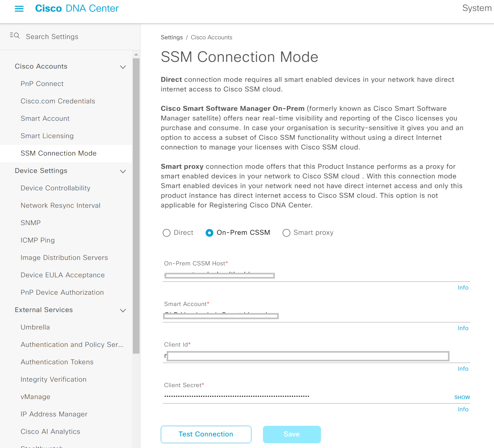
Task: Select Smart Licensing in the sidebar
Action: point(47,136)
